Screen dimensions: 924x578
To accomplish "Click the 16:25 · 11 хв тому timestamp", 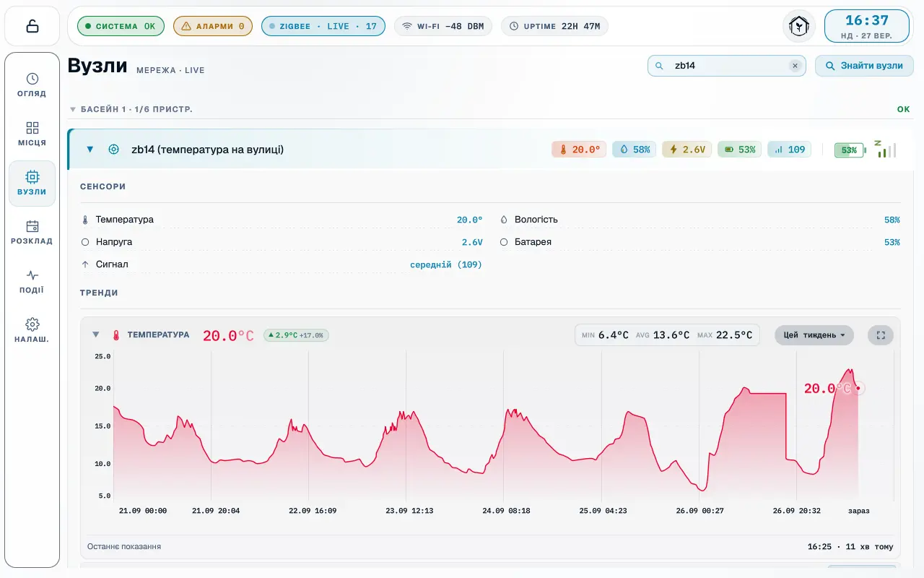I will pos(850,547).
